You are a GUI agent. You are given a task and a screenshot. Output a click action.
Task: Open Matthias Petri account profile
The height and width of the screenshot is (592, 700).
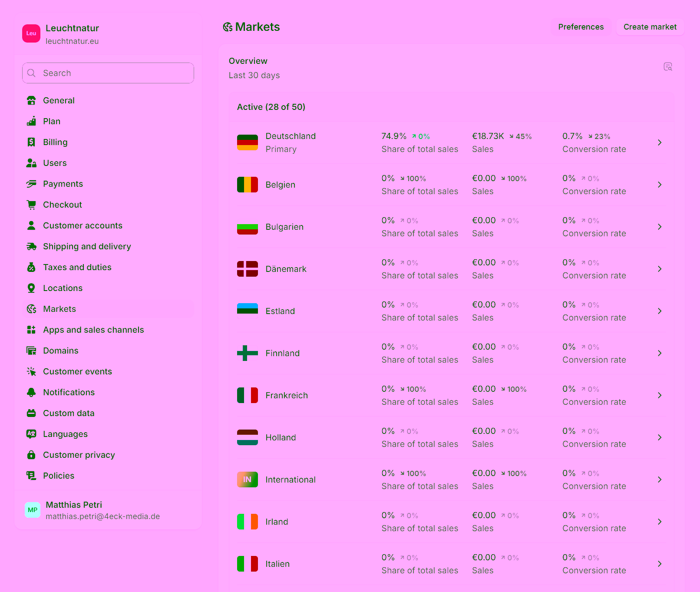74,509
